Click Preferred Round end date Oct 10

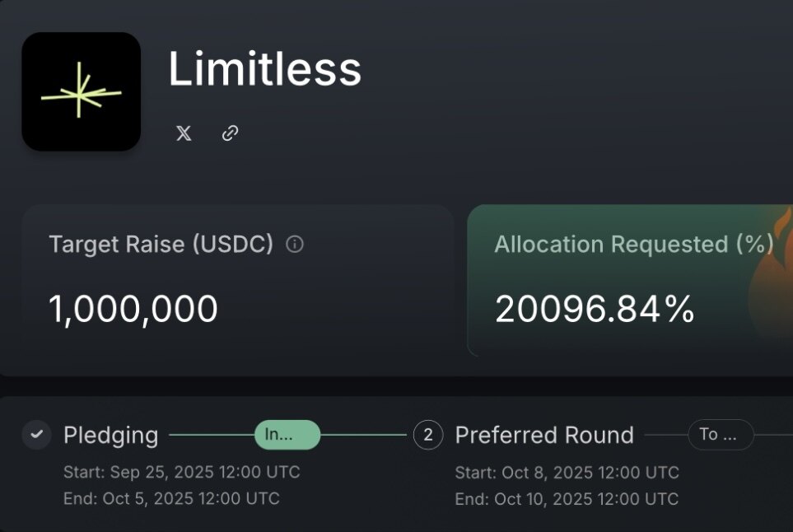(567, 499)
